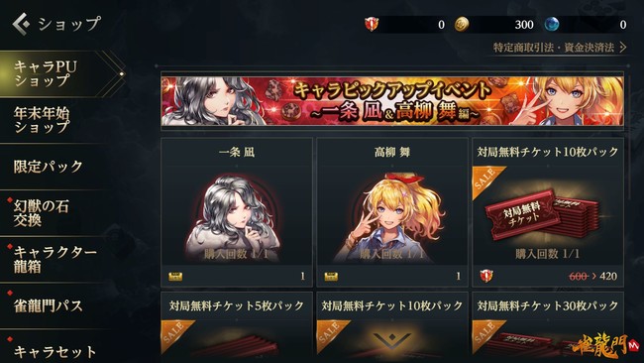Image resolution: width=644 pixels, height=363 pixels.
Task: Go back using the shop arrow icon
Action: pos(21,24)
